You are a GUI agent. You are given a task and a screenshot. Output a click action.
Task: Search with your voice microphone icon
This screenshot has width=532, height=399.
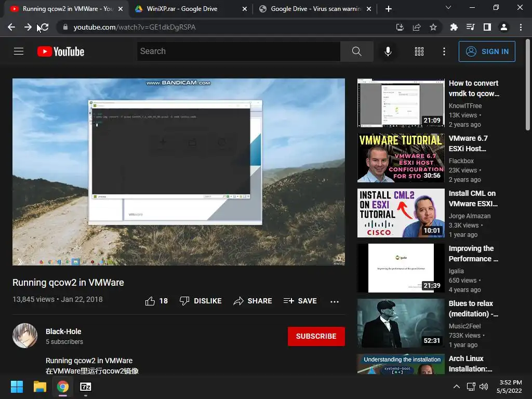coord(388,51)
